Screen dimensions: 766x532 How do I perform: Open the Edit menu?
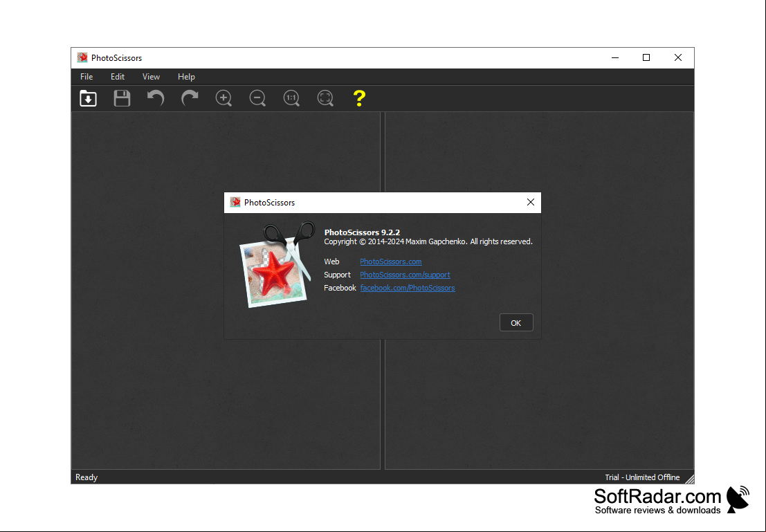pos(117,77)
